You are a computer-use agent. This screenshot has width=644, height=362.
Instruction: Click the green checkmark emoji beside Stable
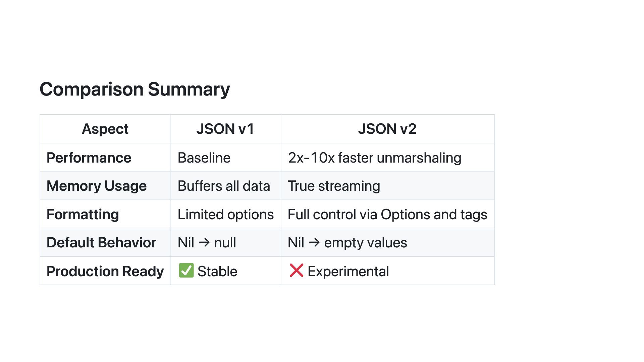pyautogui.click(x=186, y=270)
